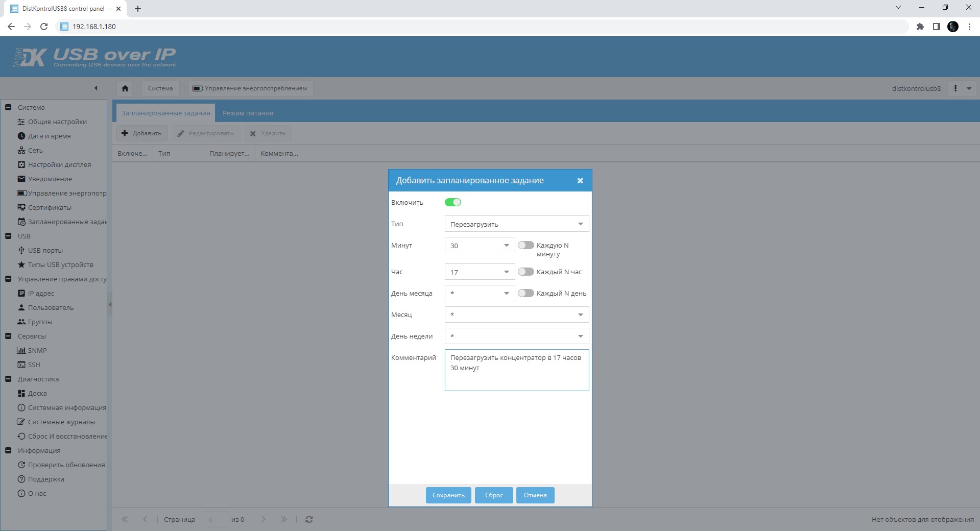The height and width of the screenshot is (531, 980).
Task: Click the home icon in breadcrumb bar
Action: pyautogui.click(x=125, y=88)
